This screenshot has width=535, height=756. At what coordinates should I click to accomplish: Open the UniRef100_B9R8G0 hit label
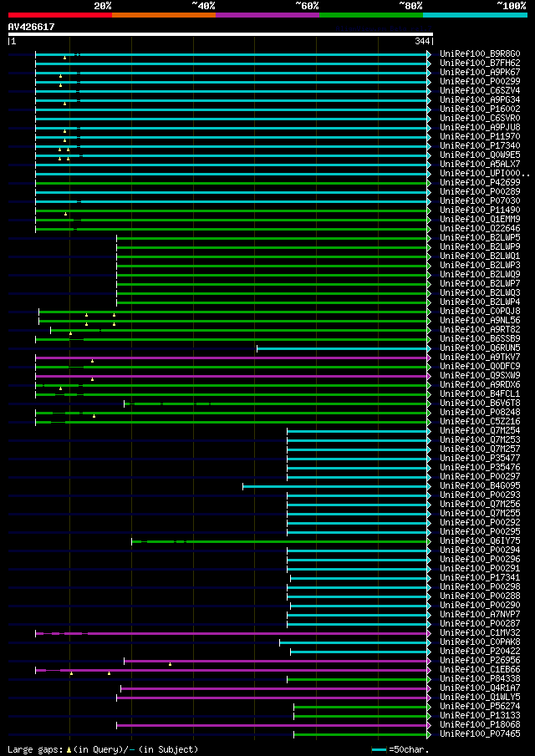[x=480, y=53]
